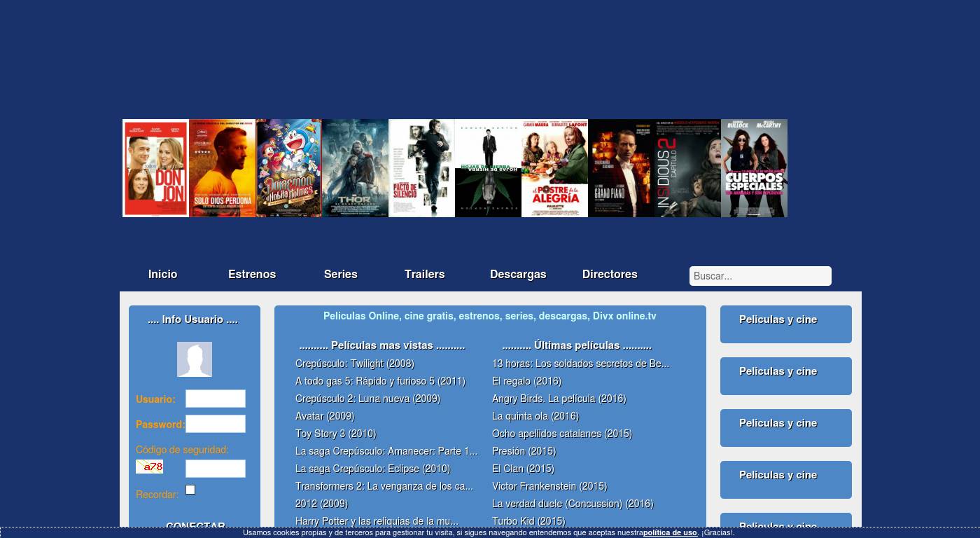Image resolution: width=980 pixels, height=538 pixels.
Task: Open the Cuerpos Especiales poster
Action: click(x=754, y=168)
